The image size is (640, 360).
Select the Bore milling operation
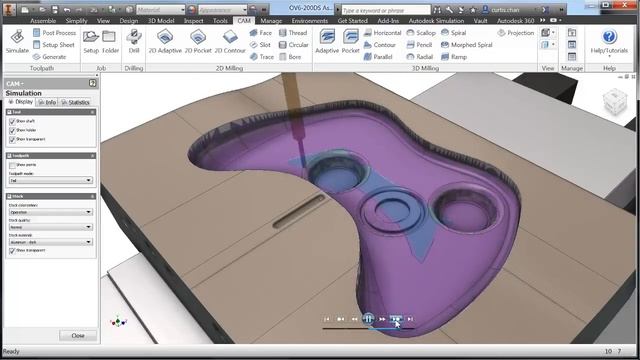(290, 57)
